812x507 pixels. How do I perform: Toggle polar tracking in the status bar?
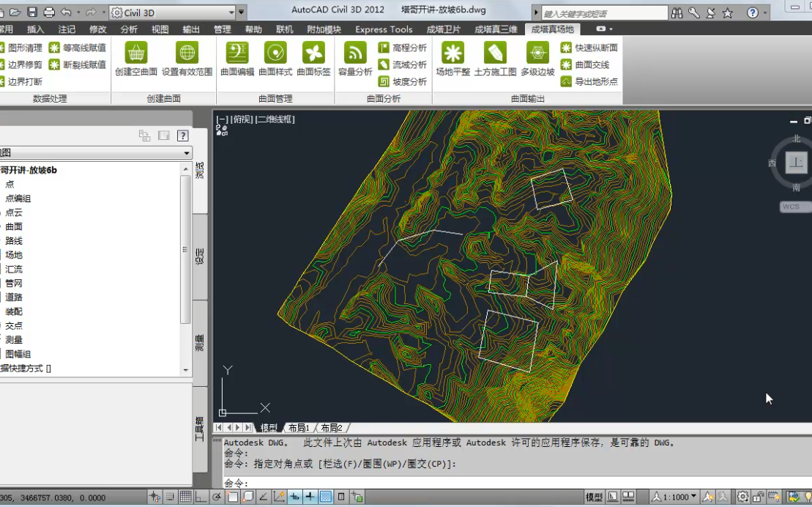[216, 497]
